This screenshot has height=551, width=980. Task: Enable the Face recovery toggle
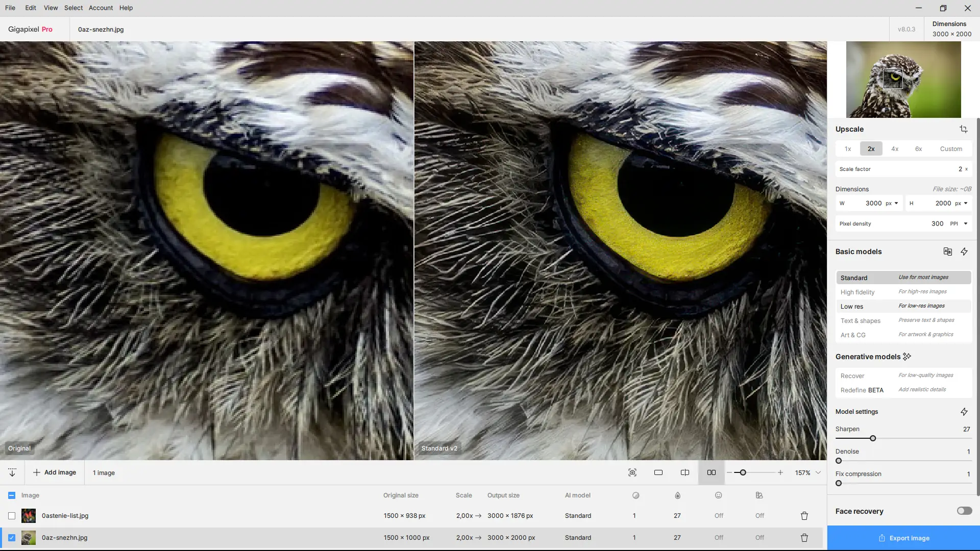(964, 511)
